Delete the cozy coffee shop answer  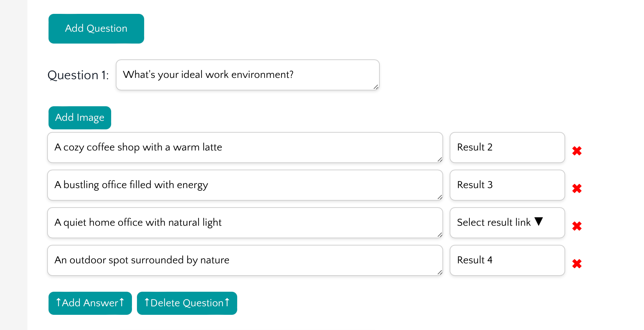577,151
